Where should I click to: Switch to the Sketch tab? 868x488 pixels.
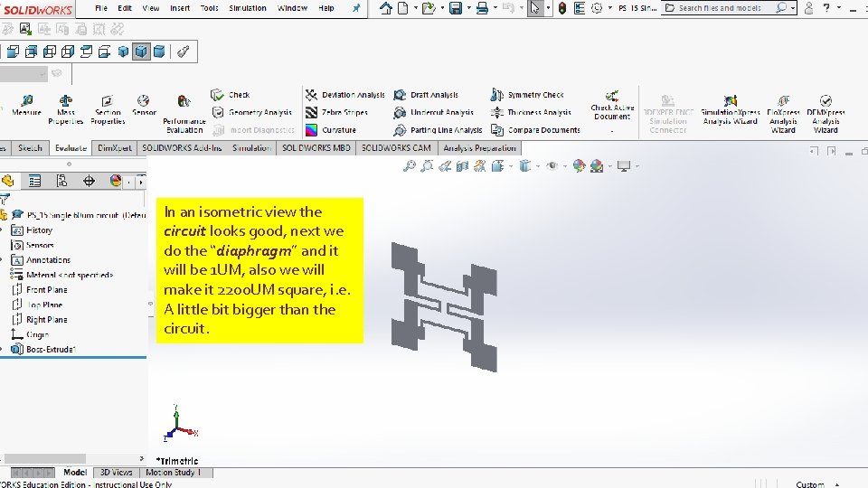click(30, 147)
